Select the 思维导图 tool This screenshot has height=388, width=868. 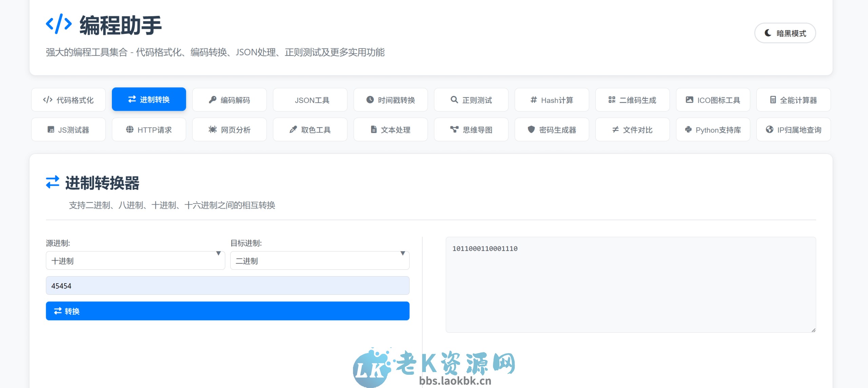pos(471,129)
